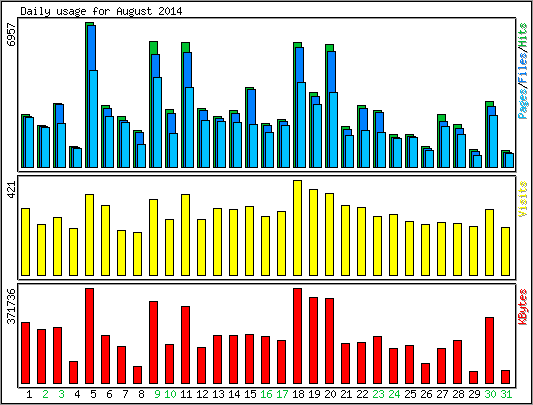Click the 371736 KBytes axis value
This screenshot has height=405, width=533.
point(12,306)
